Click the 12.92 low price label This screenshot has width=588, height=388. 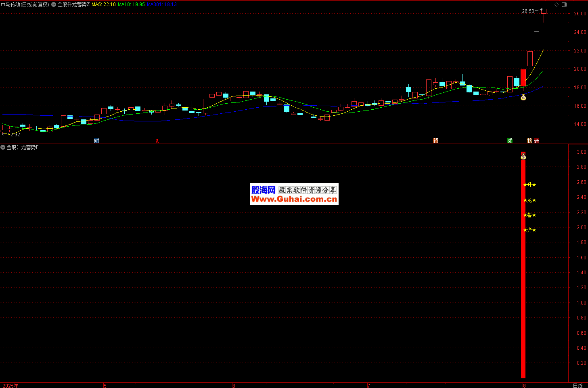coord(14,134)
